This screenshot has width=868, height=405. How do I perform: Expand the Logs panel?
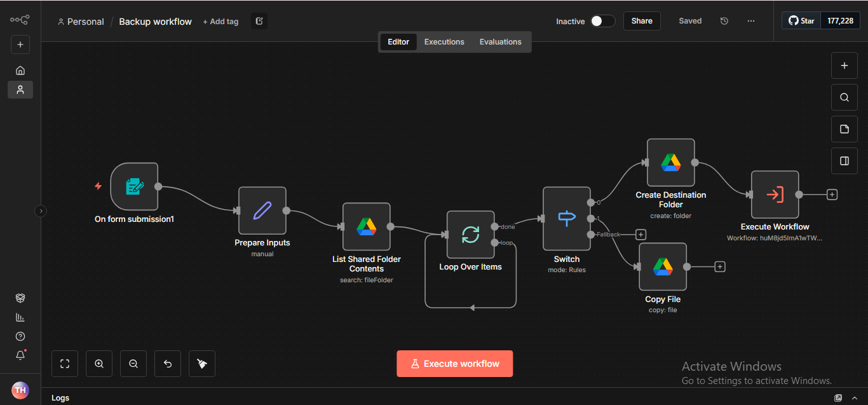(838, 398)
